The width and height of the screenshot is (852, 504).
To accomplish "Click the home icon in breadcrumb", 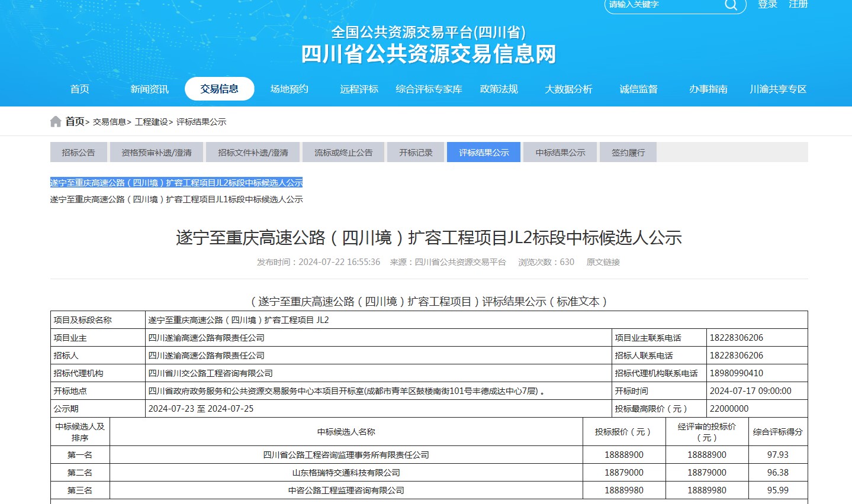I will (x=56, y=121).
